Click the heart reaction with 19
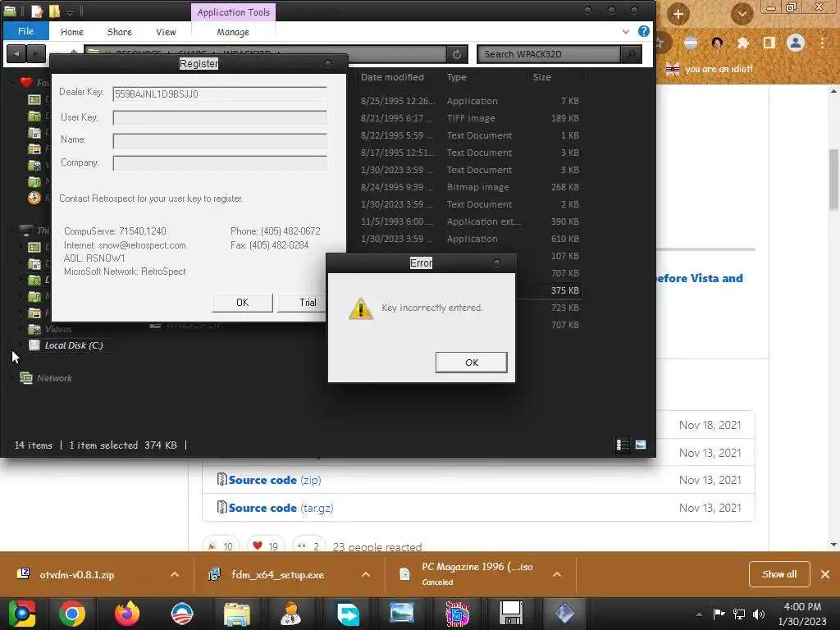840x630 pixels. 265,546
